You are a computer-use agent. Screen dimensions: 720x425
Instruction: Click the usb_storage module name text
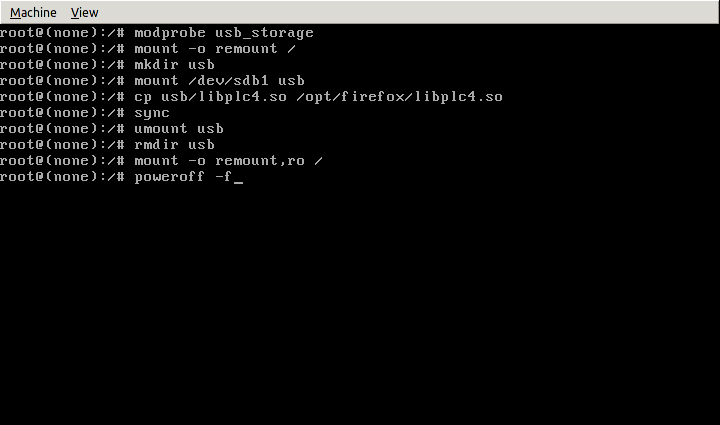click(264, 33)
